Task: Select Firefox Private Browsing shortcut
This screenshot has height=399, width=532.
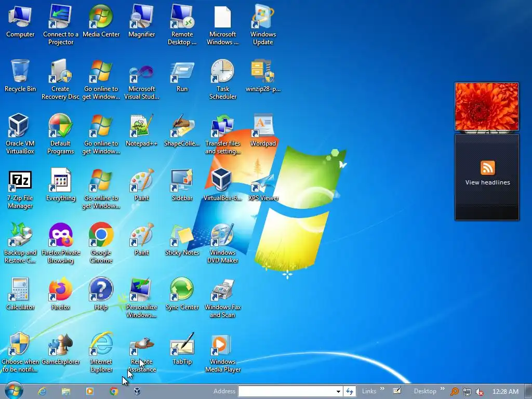Action: click(60, 244)
